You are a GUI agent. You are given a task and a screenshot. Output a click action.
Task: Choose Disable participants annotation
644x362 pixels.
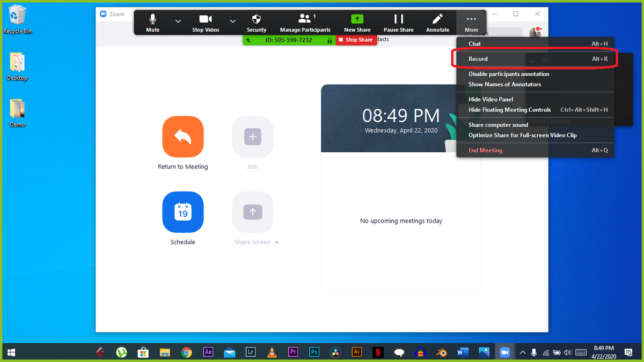click(x=535, y=74)
